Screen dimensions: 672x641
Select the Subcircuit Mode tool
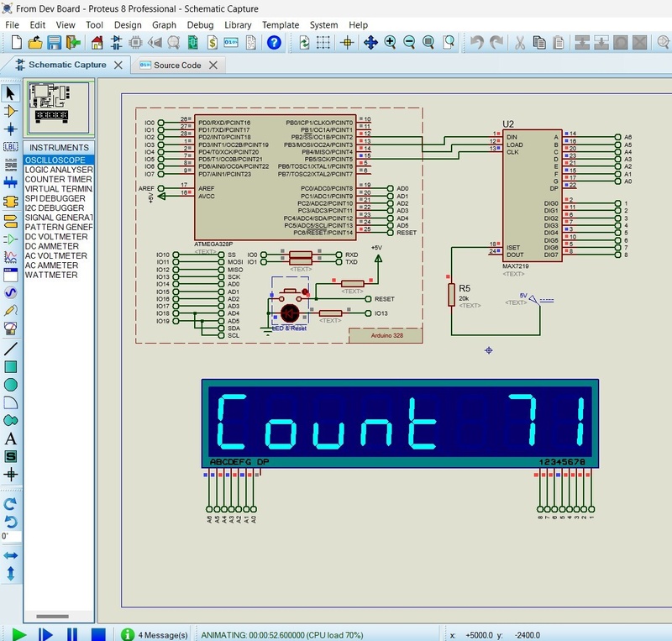click(11, 202)
